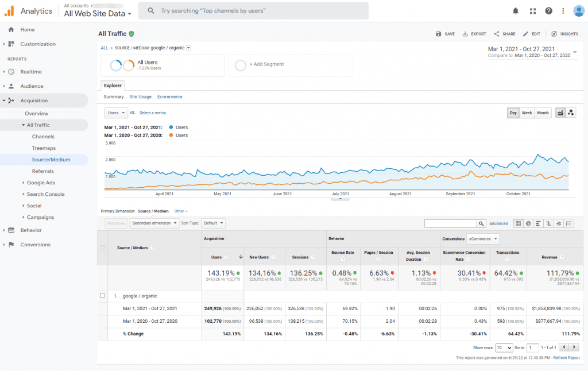
Task: Click the Refresh Report link
Action: point(566,357)
